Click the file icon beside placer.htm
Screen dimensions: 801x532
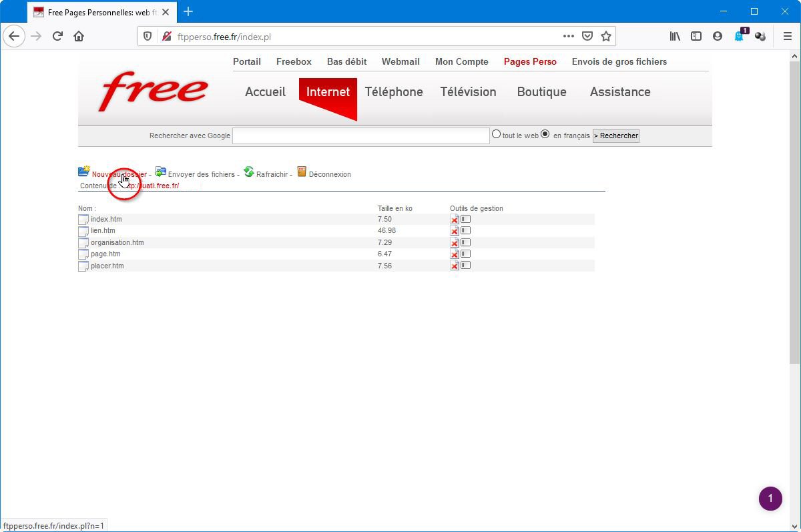(83, 266)
